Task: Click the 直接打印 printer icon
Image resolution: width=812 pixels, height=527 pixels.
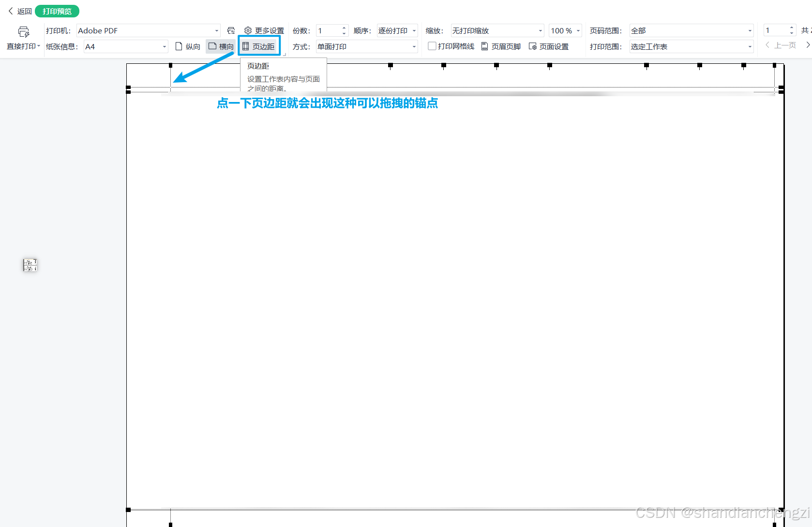Action: click(24, 32)
